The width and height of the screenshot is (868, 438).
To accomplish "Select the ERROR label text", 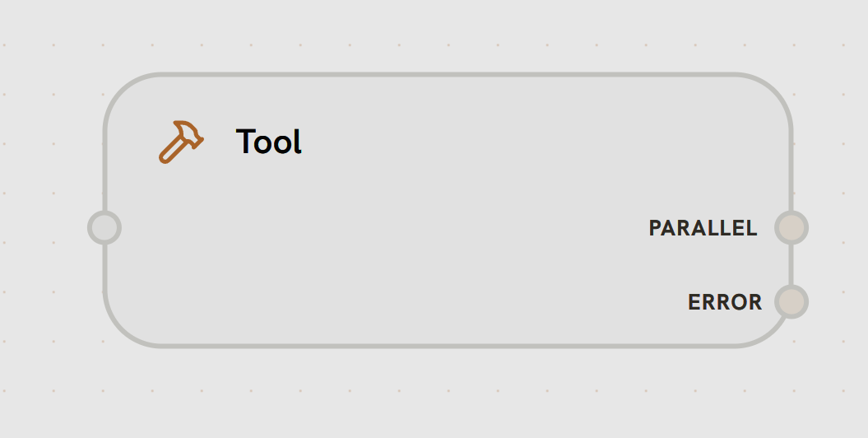I will pos(725,302).
